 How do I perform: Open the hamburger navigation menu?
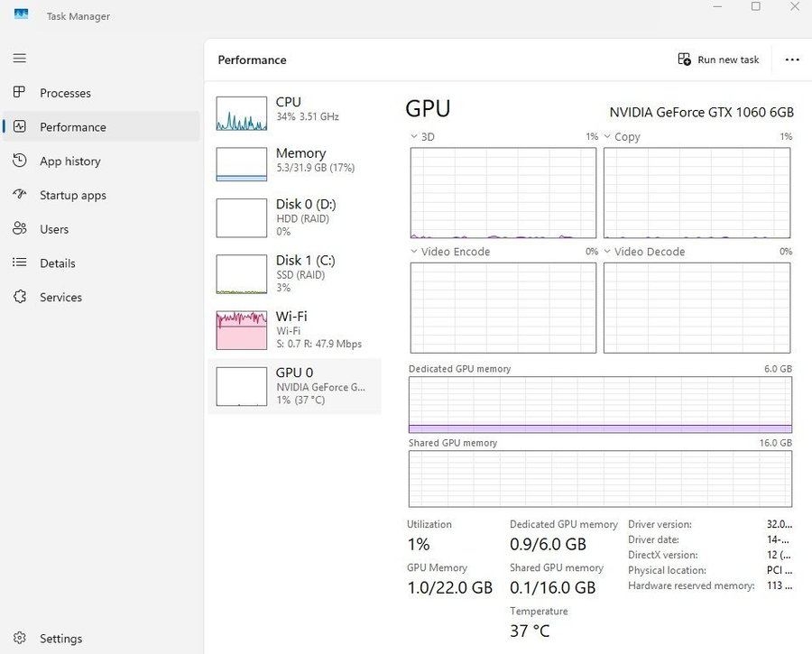[19, 59]
